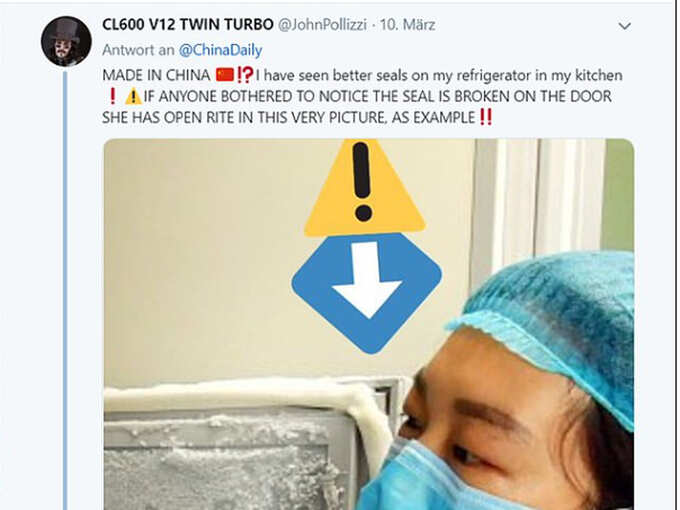Open the tweet options chevron menu
680x510 pixels.
(624, 26)
